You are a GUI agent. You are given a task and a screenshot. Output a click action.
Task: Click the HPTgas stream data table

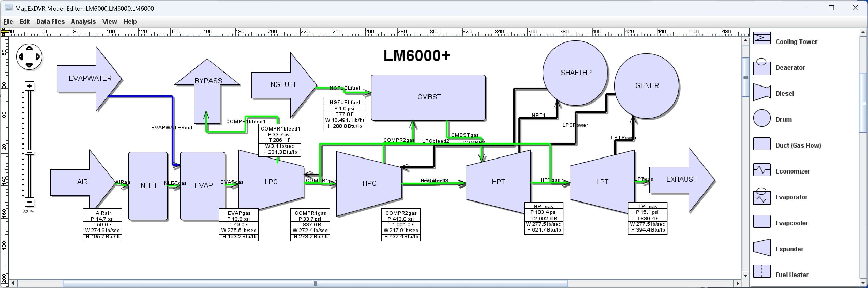pyautogui.click(x=543, y=218)
